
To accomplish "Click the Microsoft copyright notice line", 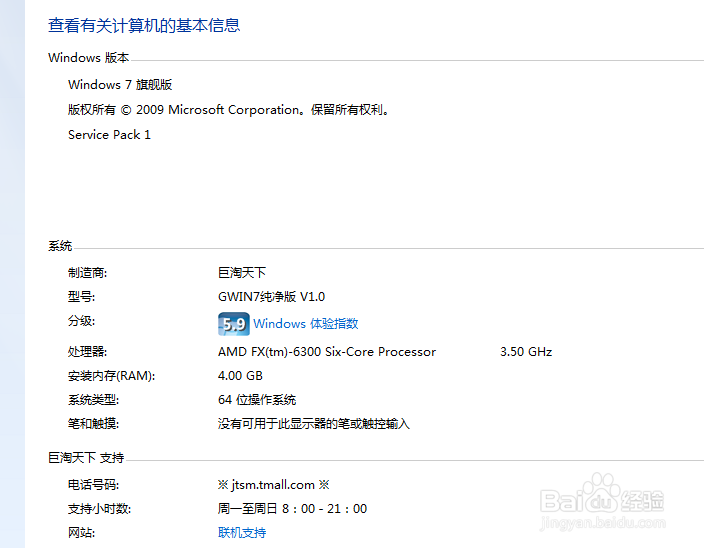I will (228, 110).
